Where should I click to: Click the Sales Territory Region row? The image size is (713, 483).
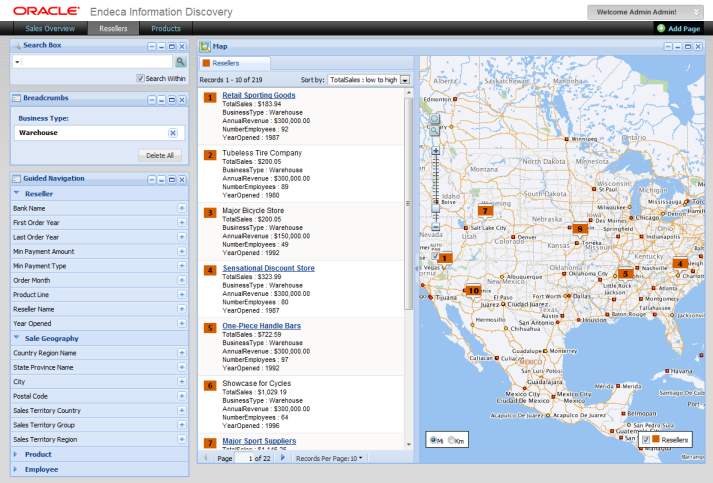(99, 439)
